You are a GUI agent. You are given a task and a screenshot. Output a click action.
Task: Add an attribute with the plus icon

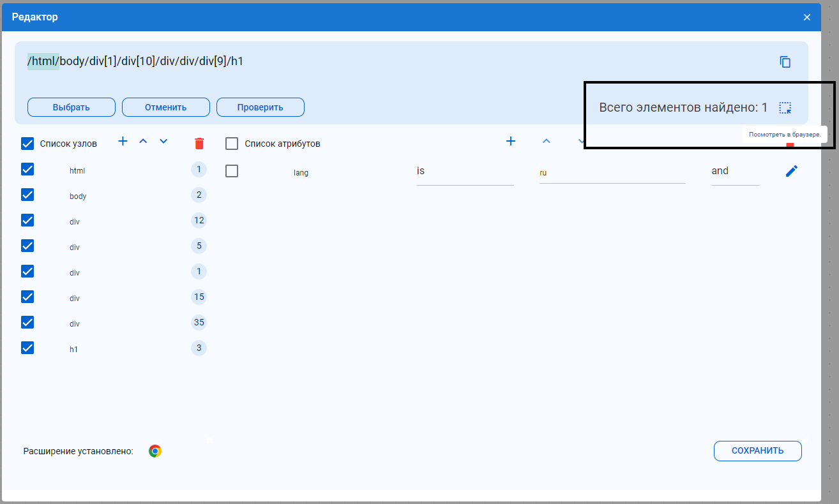point(510,141)
